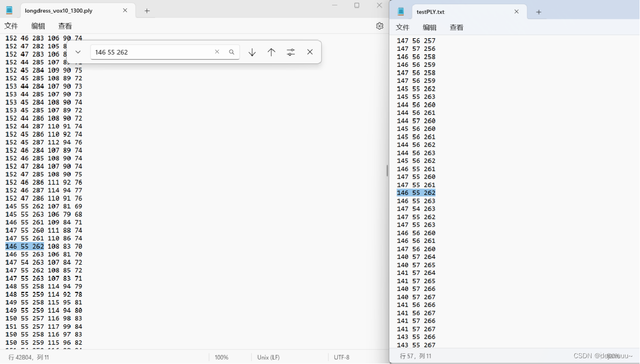
Task: Open a new tab in the testPLY window
Action: point(538,11)
